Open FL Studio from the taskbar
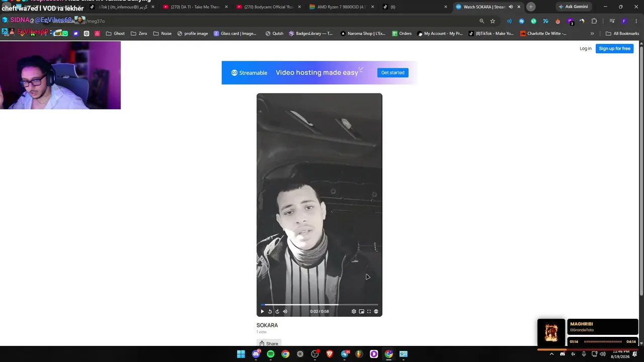The height and width of the screenshot is (362, 644). 359,354
